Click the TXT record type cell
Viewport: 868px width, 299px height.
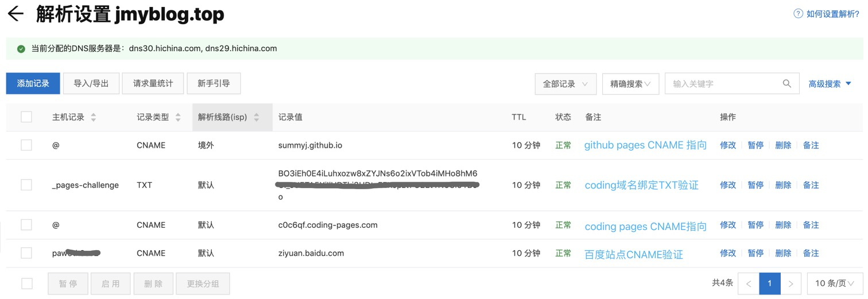pyautogui.click(x=144, y=185)
